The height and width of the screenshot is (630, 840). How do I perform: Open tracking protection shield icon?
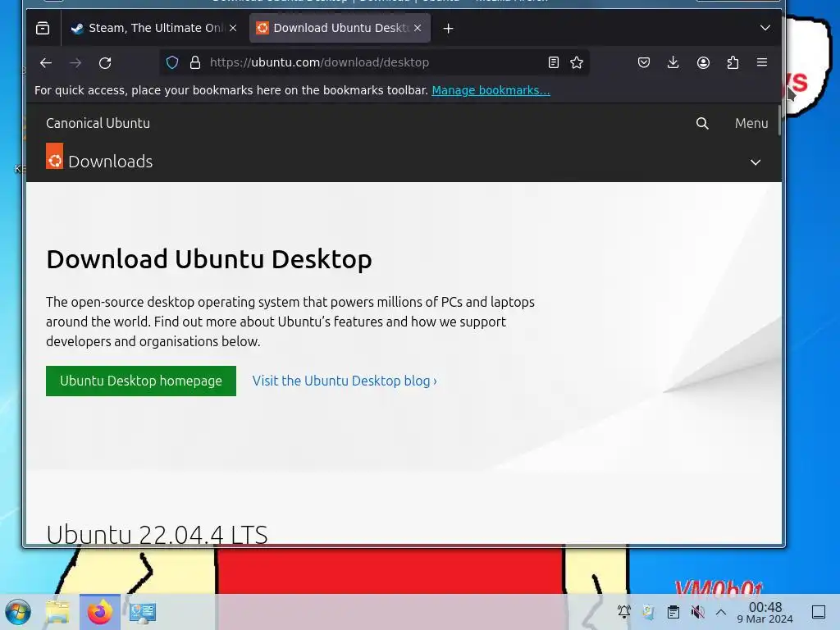[x=172, y=62]
